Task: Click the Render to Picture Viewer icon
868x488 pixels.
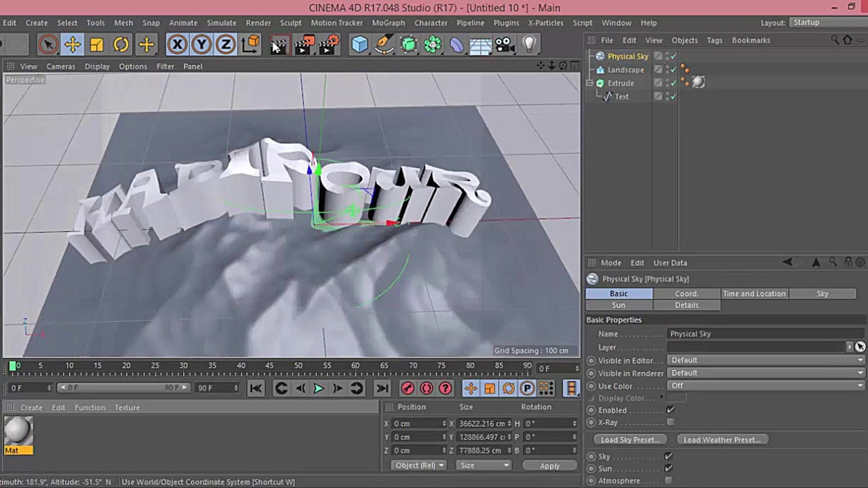Action: pos(303,44)
